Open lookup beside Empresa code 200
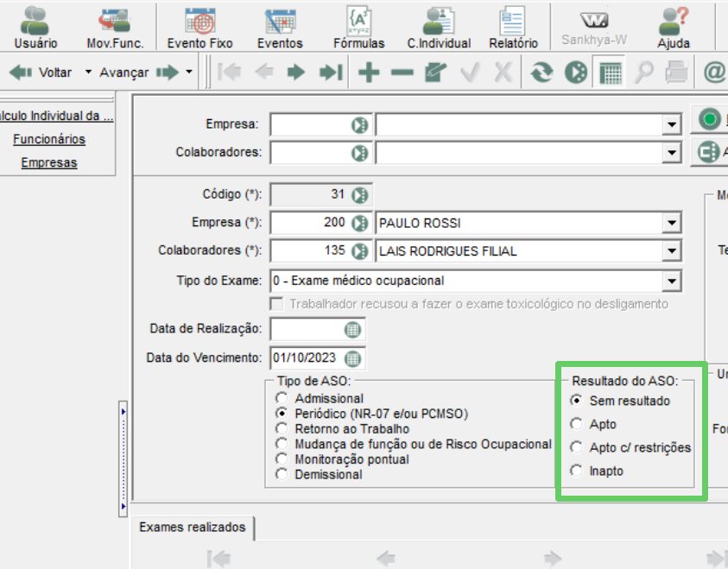This screenshot has height=569, width=728. pyautogui.click(x=359, y=224)
